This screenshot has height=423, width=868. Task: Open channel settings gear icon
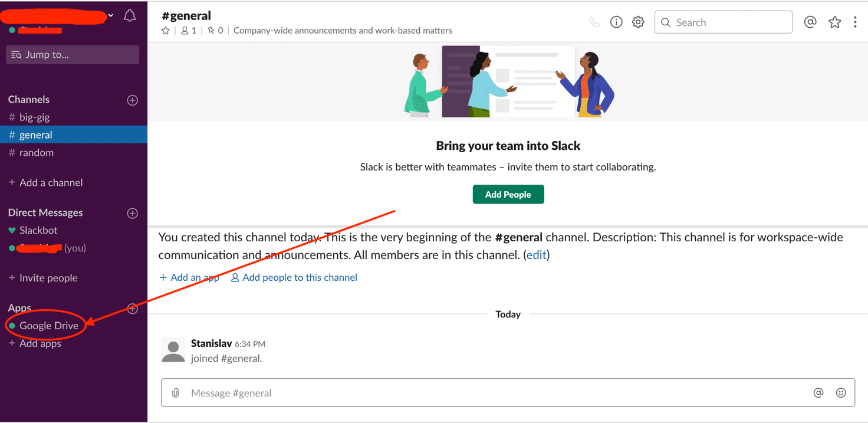click(x=638, y=22)
